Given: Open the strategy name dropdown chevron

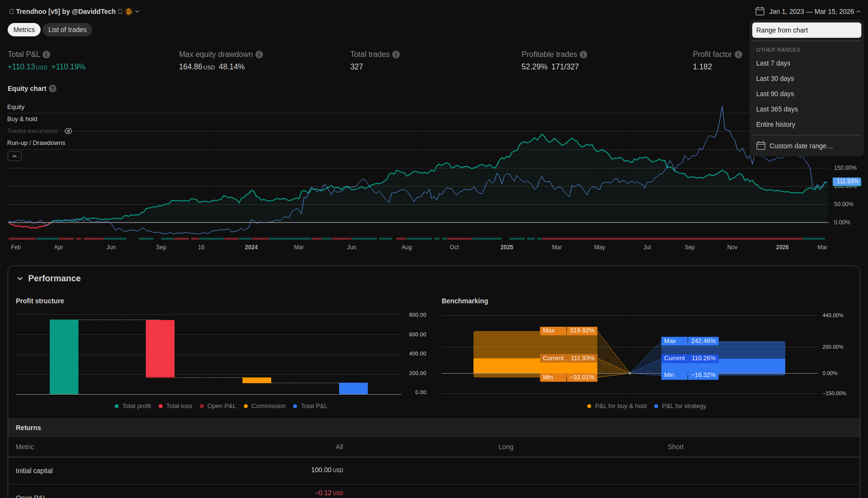Looking at the screenshot, I should pyautogui.click(x=138, y=11).
